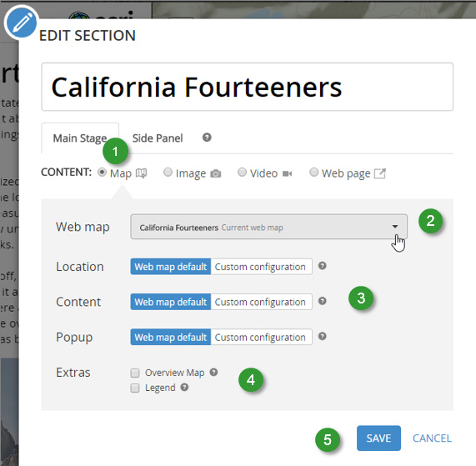Tick the Legend checkbox
Viewport: 476px width, 466px height.
[x=135, y=388]
